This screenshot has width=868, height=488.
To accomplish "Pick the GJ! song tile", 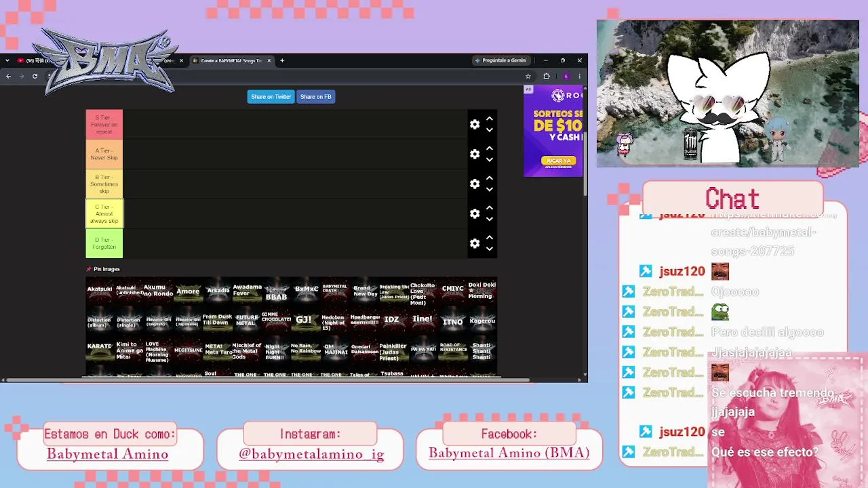I will [x=306, y=319].
